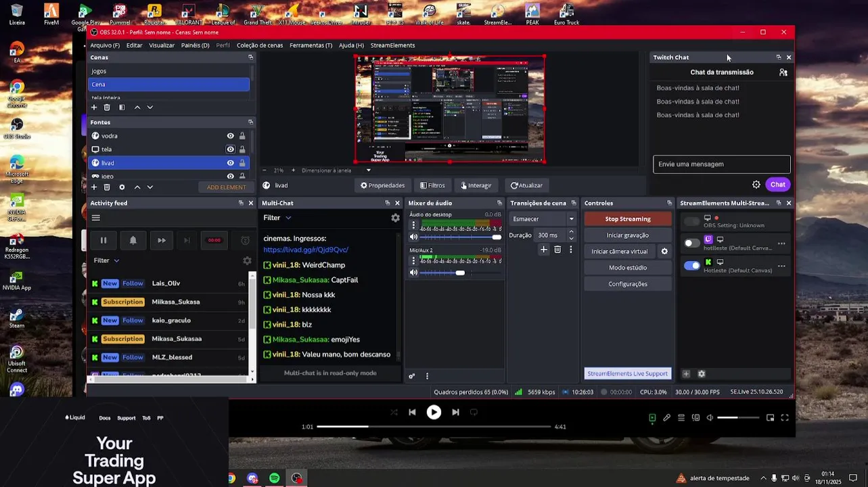
Task: Click Modo estúdio button
Action: tap(628, 268)
